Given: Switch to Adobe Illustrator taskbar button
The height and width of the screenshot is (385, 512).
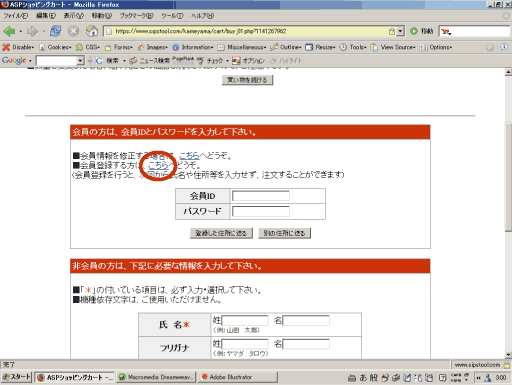Looking at the screenshot, I should pos(238,377).
